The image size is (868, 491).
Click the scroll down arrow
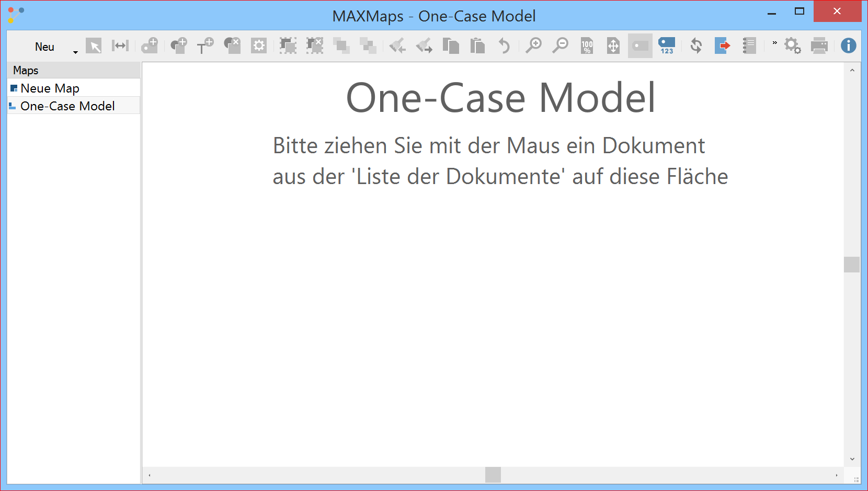click(852, 459)
